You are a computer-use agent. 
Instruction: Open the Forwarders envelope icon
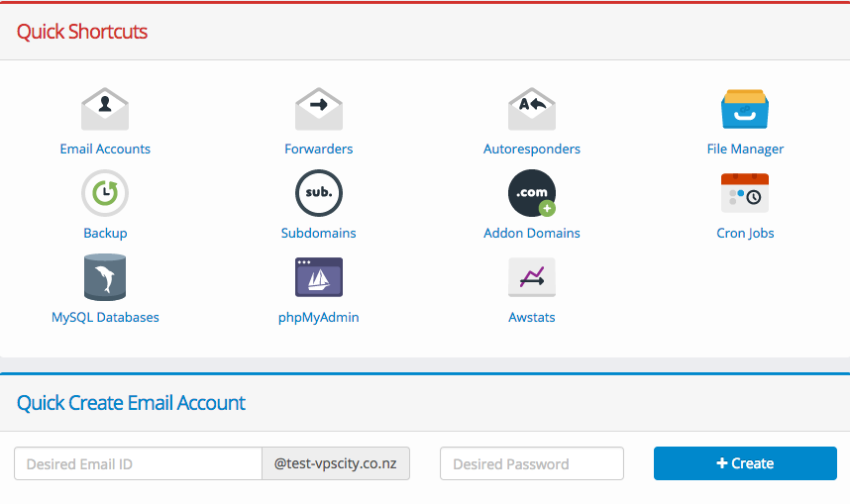pos(318,109)
